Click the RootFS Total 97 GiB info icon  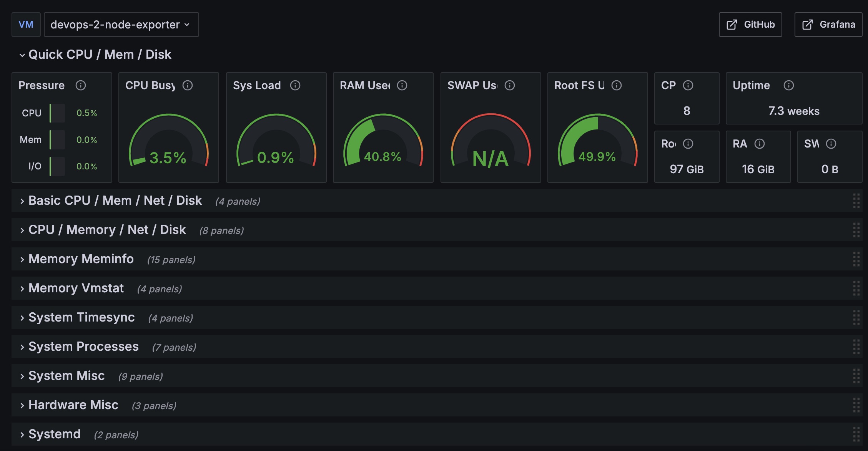688,144
